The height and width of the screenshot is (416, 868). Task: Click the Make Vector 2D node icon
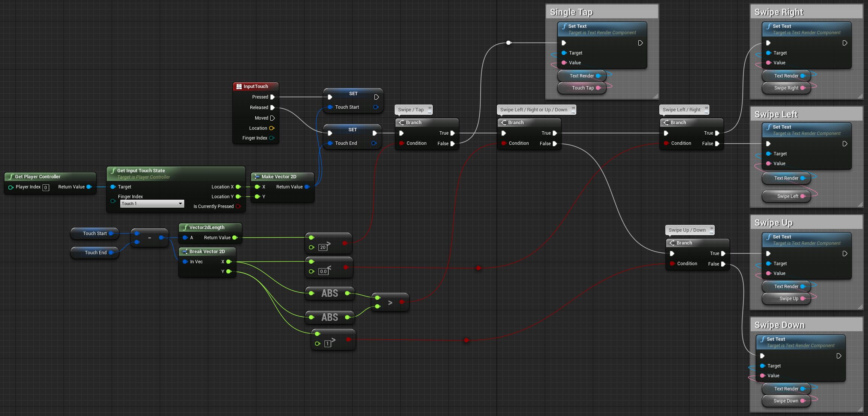point(257,177)
